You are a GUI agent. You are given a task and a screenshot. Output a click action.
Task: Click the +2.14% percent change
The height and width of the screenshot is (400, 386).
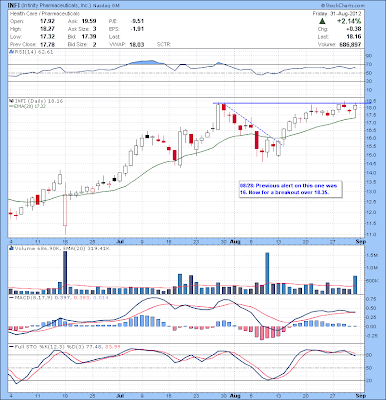tap(348, 21)
